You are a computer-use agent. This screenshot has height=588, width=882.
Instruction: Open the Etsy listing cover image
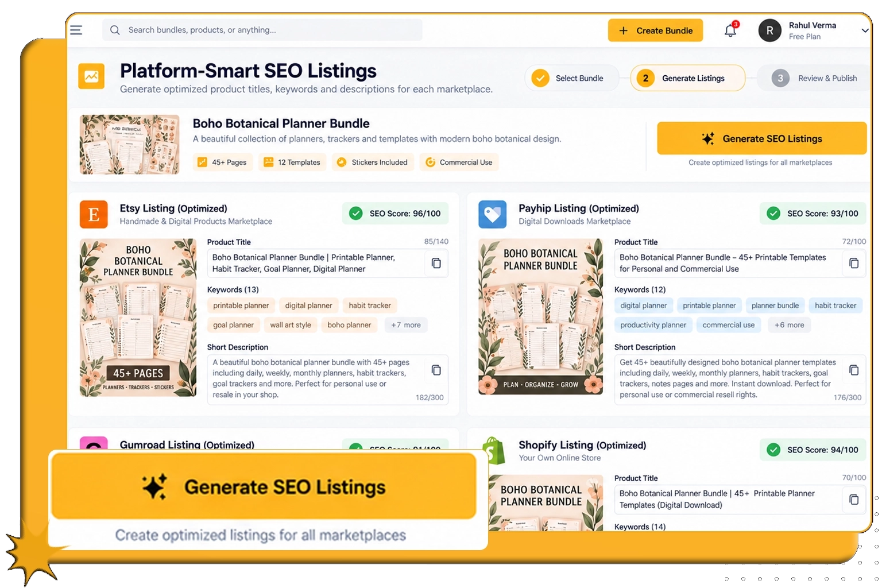coord(138,318)
